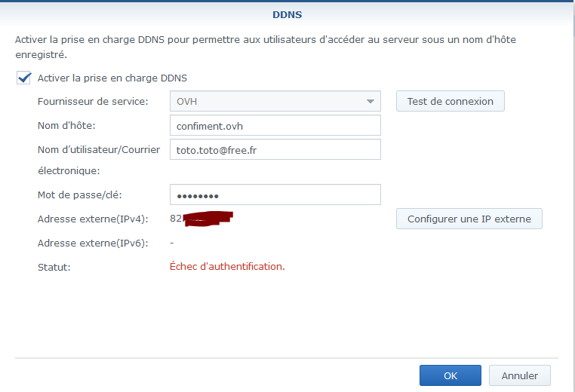Open Configurer une IP externe
575x392 pixels.
click(469, 219)
